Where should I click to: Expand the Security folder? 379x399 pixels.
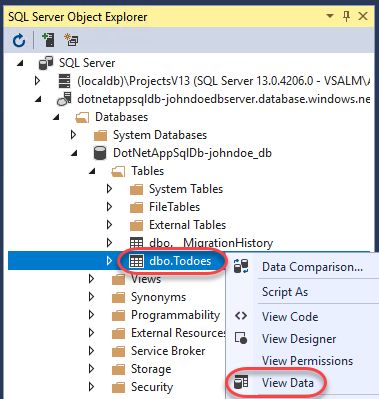[91, 387]
